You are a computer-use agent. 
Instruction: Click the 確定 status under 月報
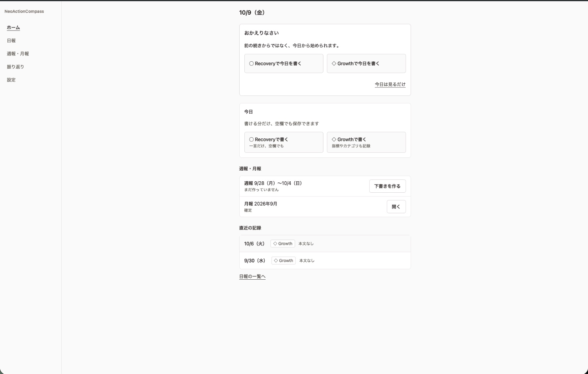coord(248,210)
